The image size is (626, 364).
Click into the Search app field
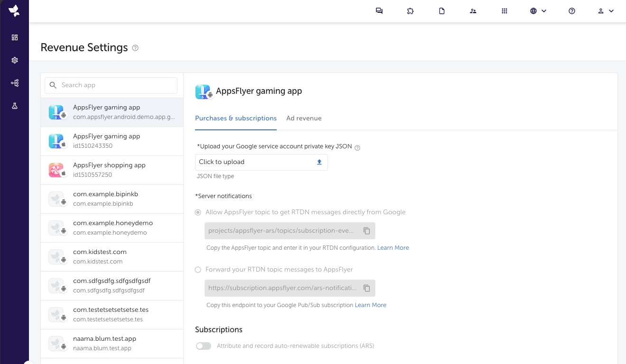(x=111, y=85)
